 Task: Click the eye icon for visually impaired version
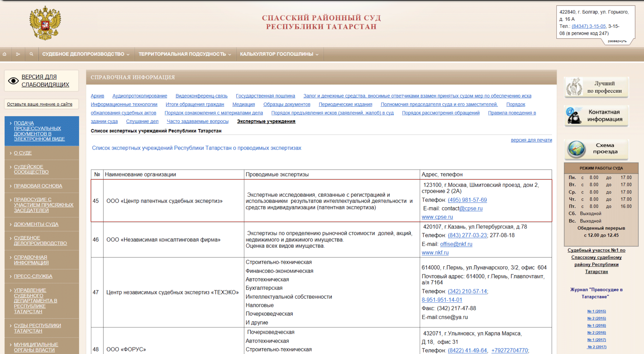point(13,80)
